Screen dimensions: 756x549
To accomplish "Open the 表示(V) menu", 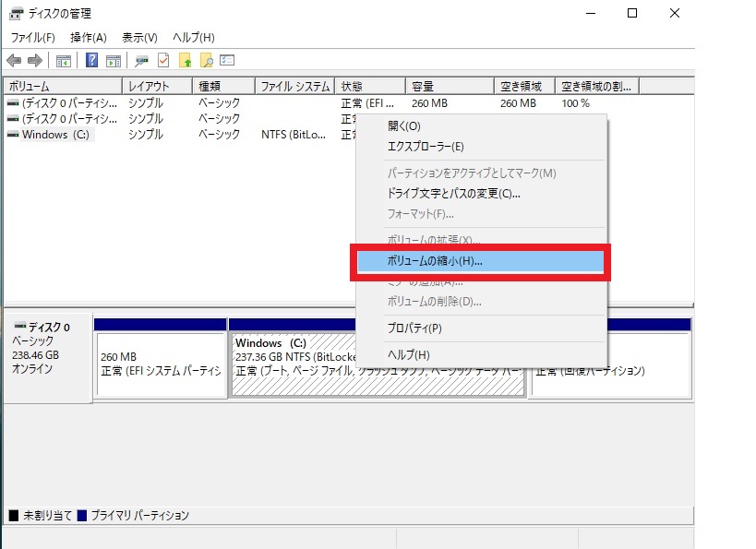I will (x=139, y=37).
